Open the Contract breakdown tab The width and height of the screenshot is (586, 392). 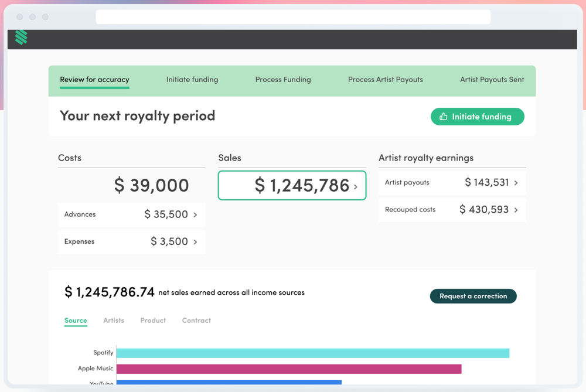(x=196, y=321)
